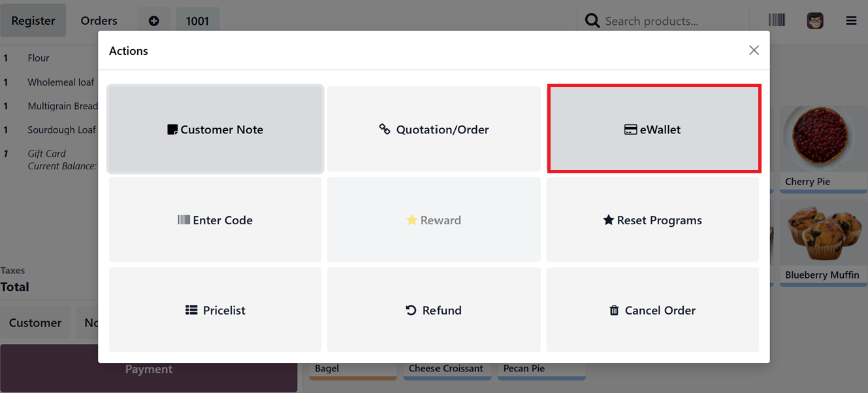Open the Pricelist action
Screen dimensions: 868x393
click(215, 309)
